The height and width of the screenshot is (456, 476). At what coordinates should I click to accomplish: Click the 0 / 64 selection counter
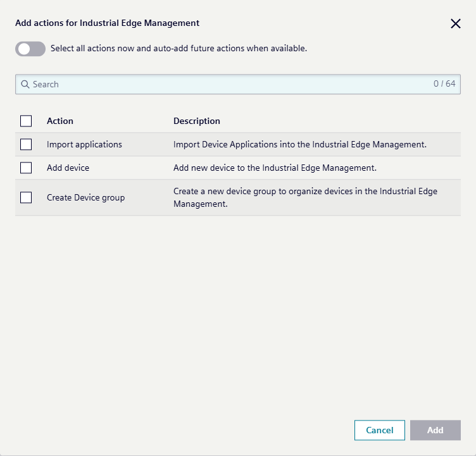pyautogui.click(x=444, y=84)
